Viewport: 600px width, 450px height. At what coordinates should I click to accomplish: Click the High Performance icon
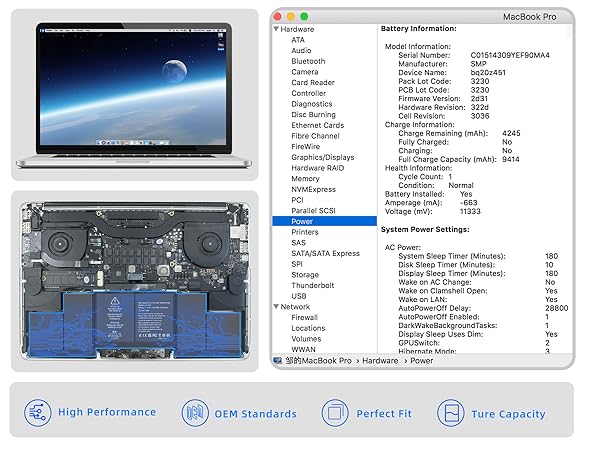click(38, 412)
